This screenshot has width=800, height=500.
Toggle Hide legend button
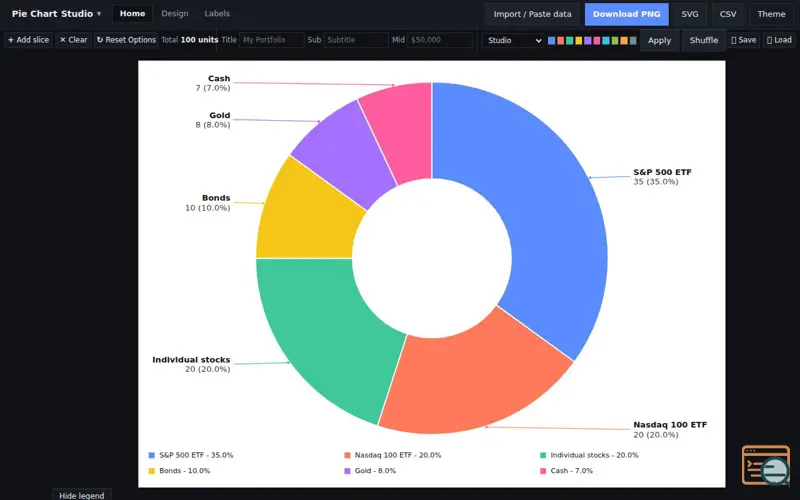click(x=82, y=495)
